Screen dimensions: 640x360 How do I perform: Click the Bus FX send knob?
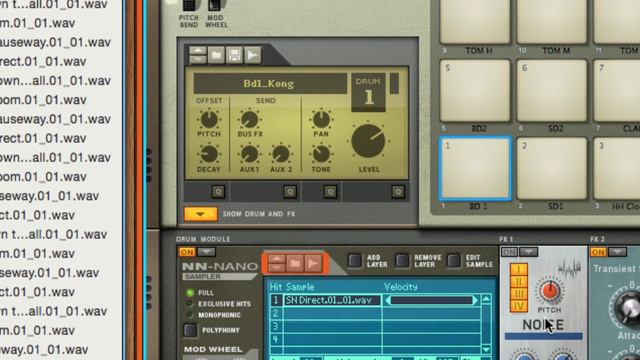[249, 120]
